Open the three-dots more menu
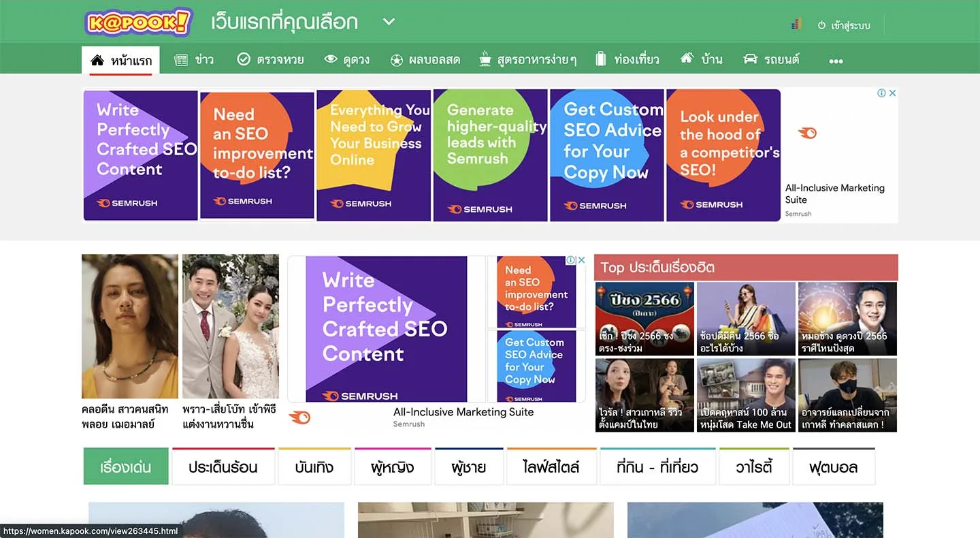The image size is (980, 538). (836, 61)
